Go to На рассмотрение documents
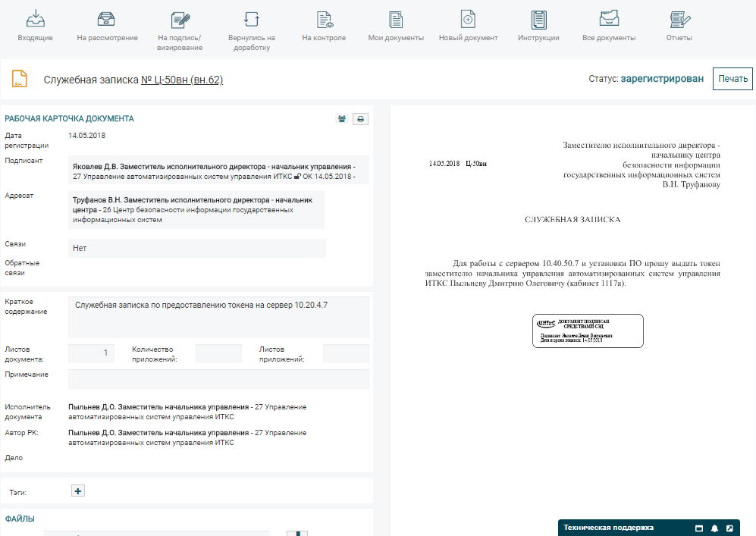This screenshot has width=756, height=536. [x=107, y=27]
